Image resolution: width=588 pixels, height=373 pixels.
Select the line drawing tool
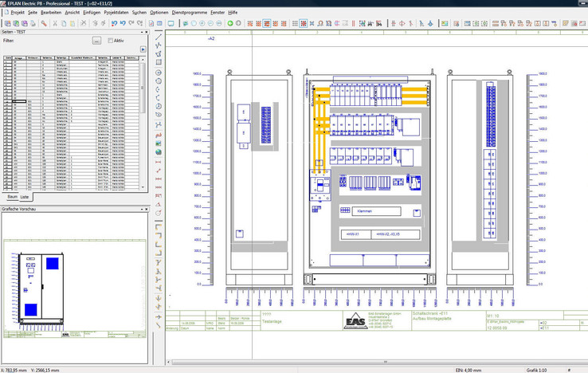tap(159, 35)
